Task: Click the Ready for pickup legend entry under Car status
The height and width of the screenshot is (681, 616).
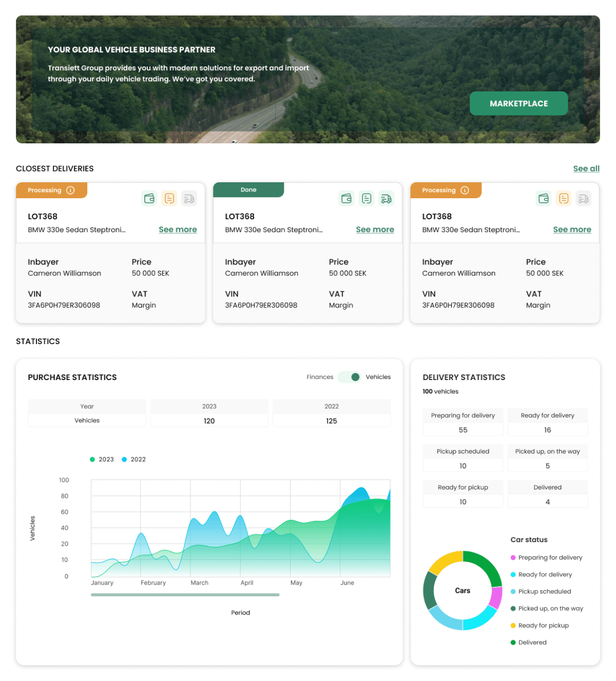Action: tap(540, 625)
